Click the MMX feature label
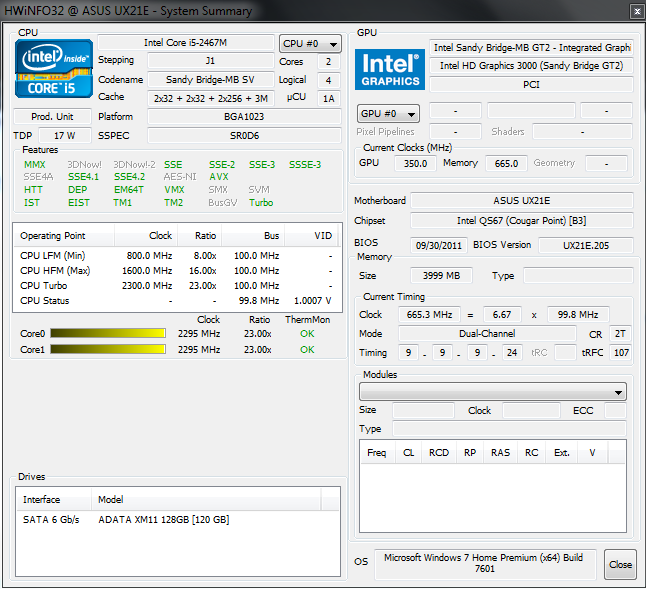 (x=35, y=165)
